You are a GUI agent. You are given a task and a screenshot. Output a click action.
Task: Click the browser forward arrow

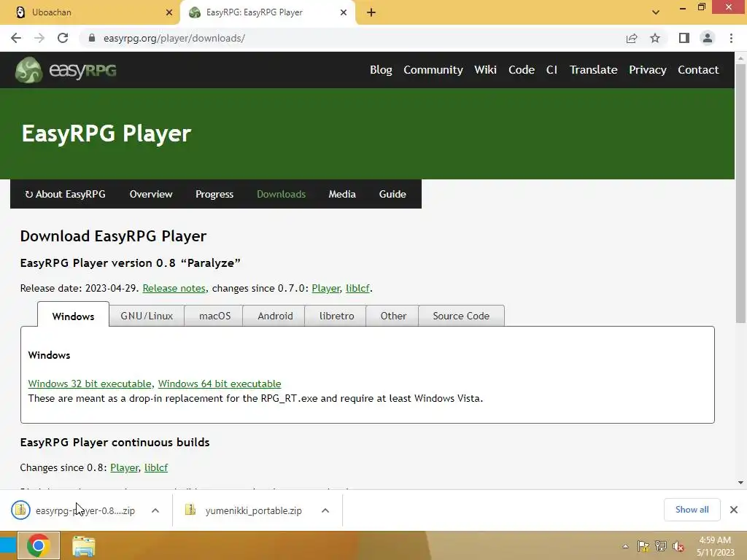point(39,38)
